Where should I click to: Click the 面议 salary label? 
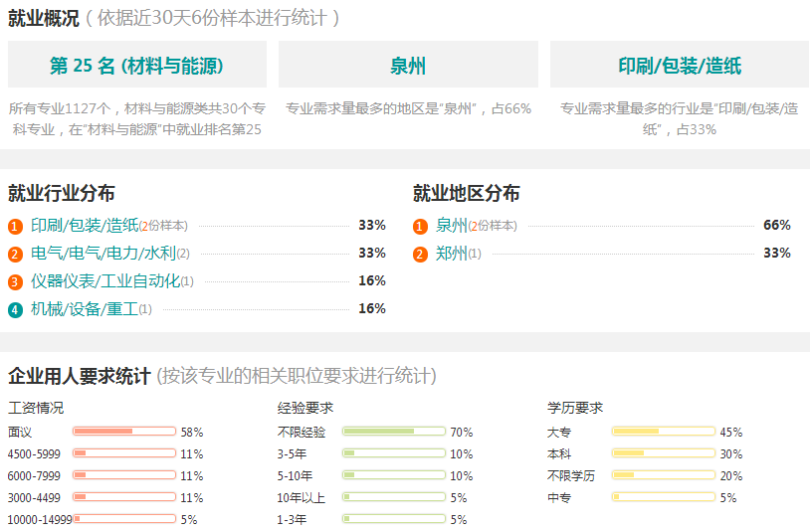20,432
